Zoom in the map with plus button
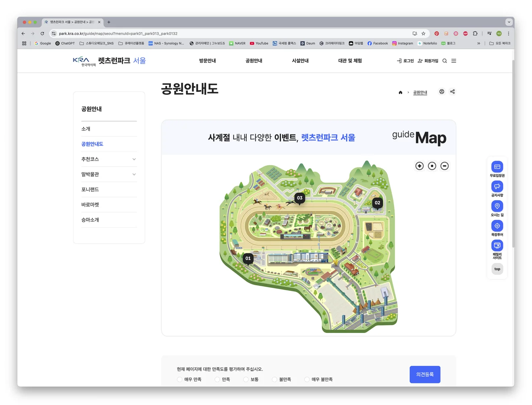Screen dimensions: 532x405 tap(420, 166)
